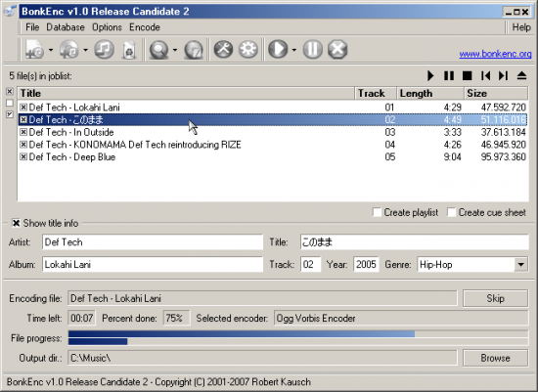The width and height of the screenshot is (538, 392).
Task: Open dropdown arrow next to add file icon
Action: tap(51, 50)
